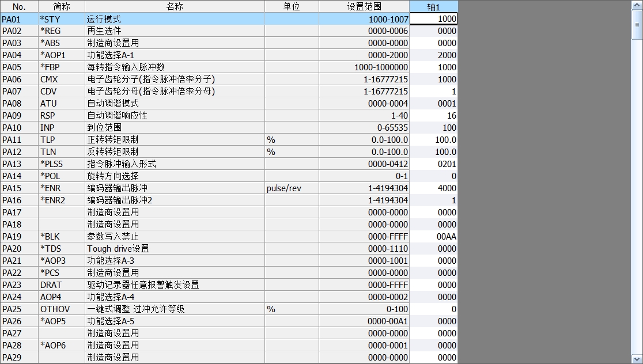Select the 轴1 column header
Screen dimensions: 643x364
434,6
